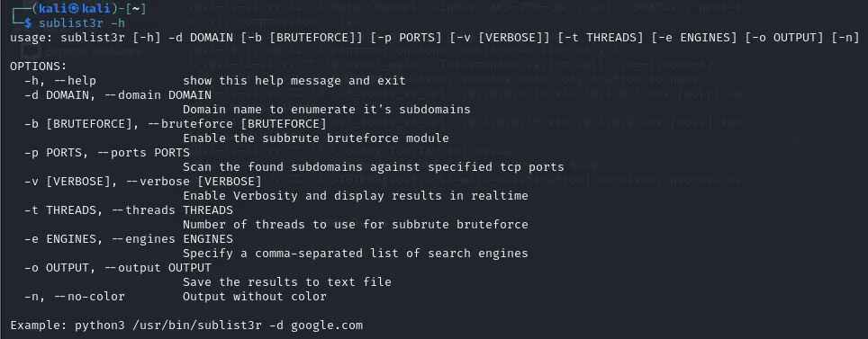Click the typed command 'sublist3r -h'
This screenshot has width=868, height=339.
(81, 22)
